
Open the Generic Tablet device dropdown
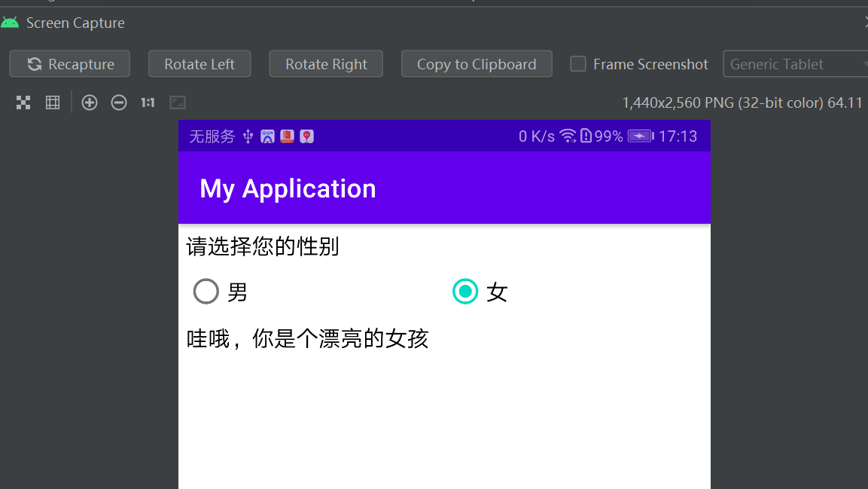[x=796, y=64]
